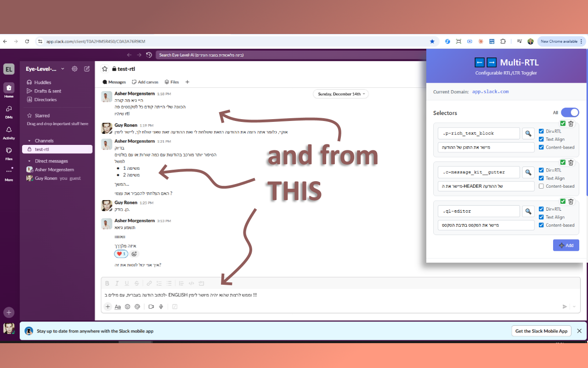Add a new tab with plus
The height and width of the screenshot is (368, 588).
click(x=187, y=82)
